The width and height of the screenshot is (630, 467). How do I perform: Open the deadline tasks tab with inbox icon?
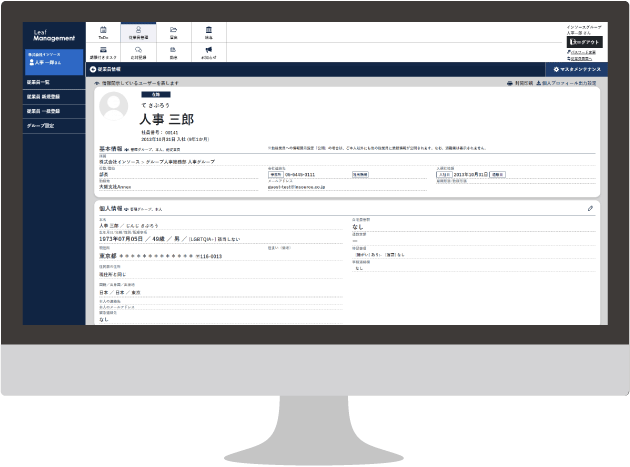coord(103,53)
